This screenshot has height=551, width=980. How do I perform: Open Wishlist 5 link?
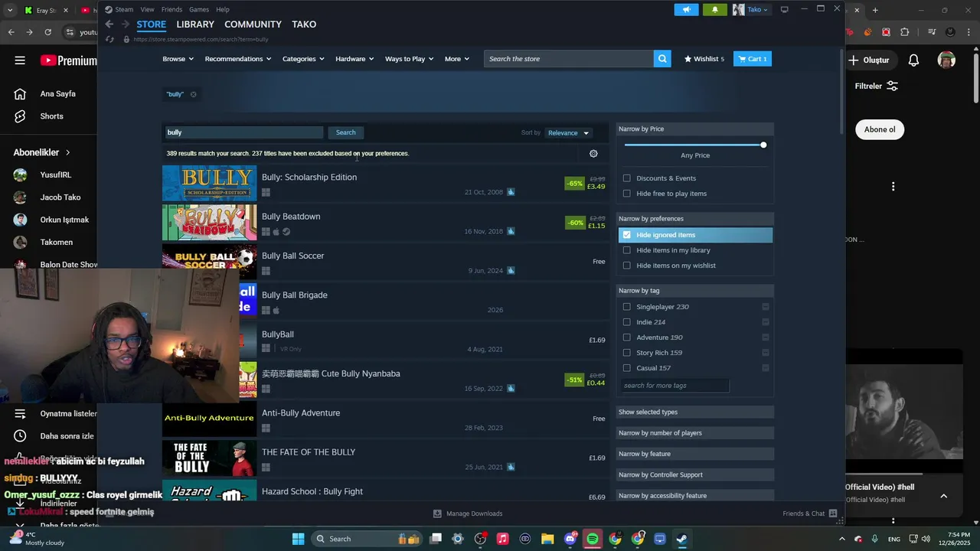[704, 59]
